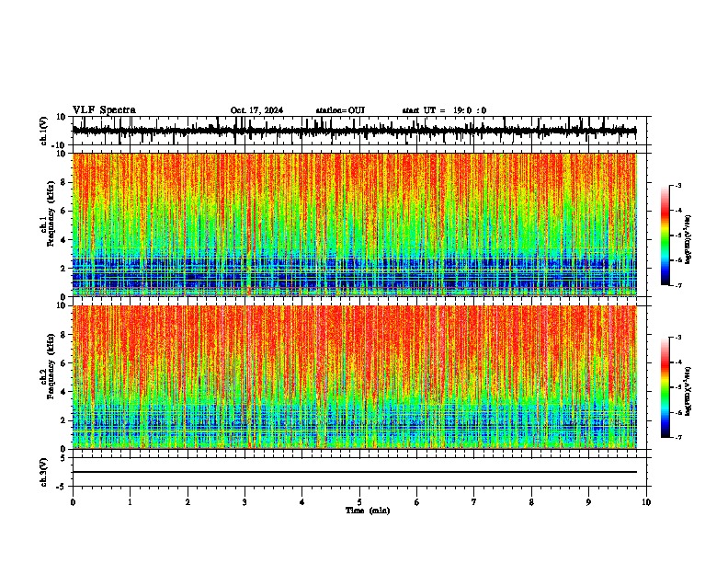
Task: Click inside the ch.2 spectrogram panel
Action: [355, 377]
